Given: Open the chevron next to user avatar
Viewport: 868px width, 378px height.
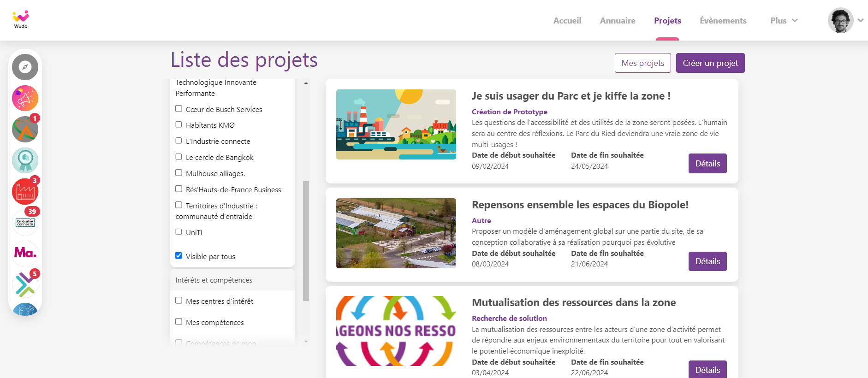Looking at the screenshot, I should point(860,20).
